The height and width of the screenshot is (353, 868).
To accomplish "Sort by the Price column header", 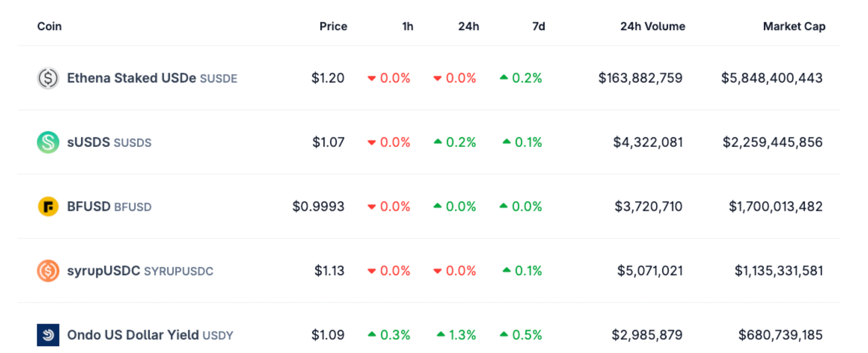I will tap(333, 26).
